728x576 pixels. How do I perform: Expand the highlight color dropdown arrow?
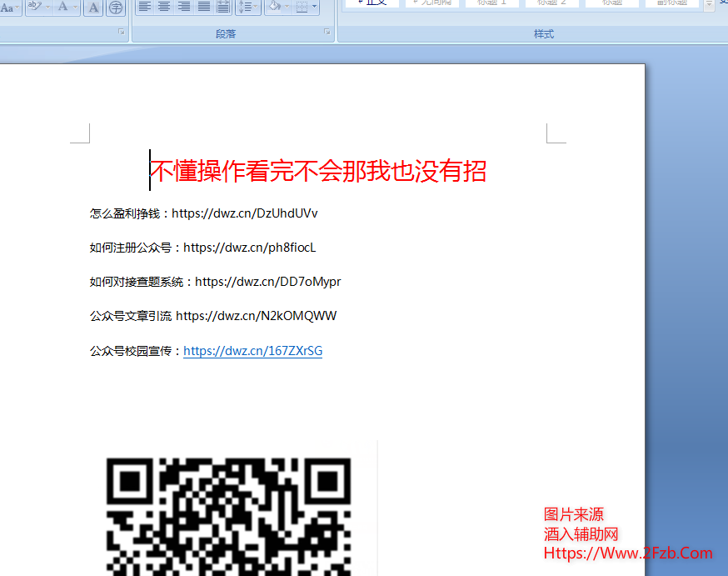47,7
